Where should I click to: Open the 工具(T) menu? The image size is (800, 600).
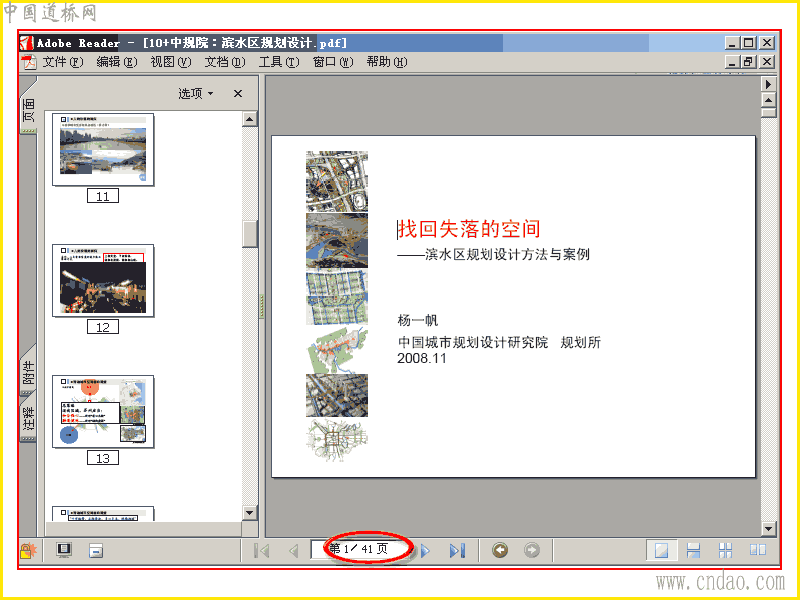pos(279,62)
